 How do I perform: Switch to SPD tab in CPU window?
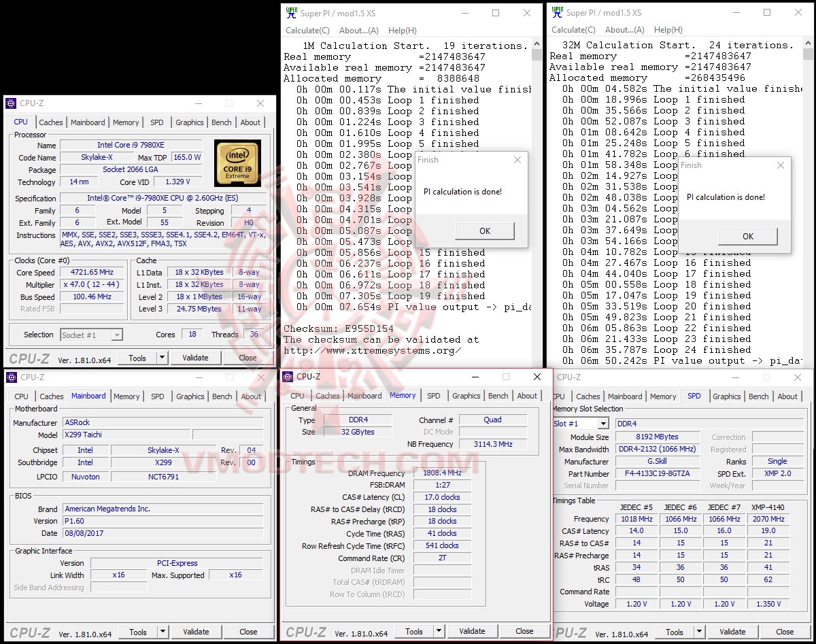pyautogui.click(x=157, y=122)
